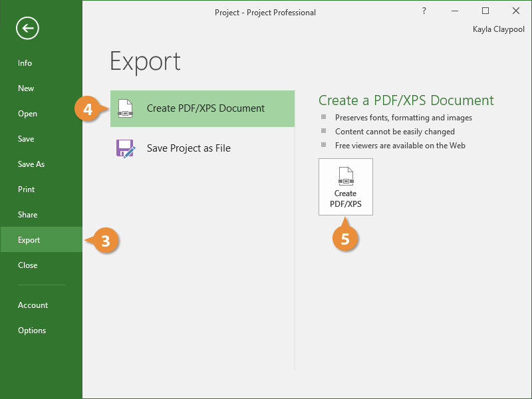Click the back arrow to exit Backstage
This screenshot has width=532, height=399.
click(29, 28)
